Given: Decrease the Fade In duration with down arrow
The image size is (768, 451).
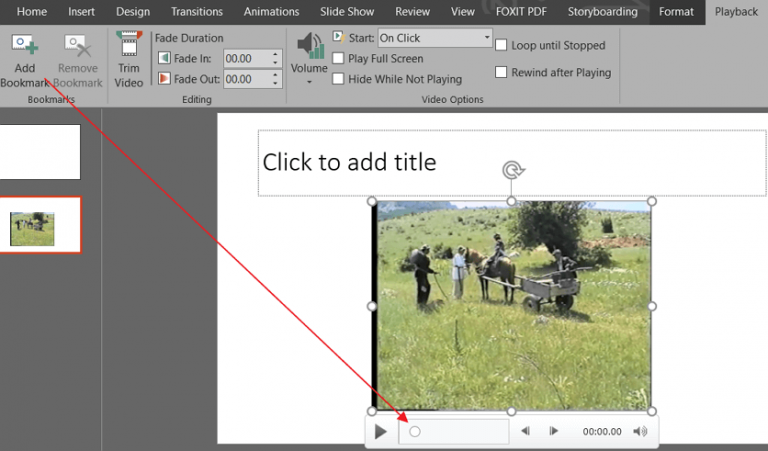Looking at the screenshot, I should pos(275,63).
